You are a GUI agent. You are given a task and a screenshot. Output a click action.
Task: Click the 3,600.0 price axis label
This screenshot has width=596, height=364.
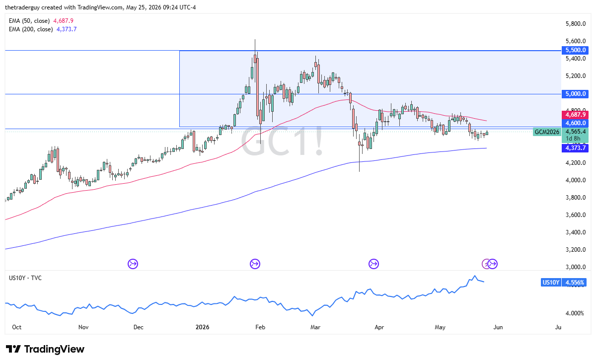(576, 215)
